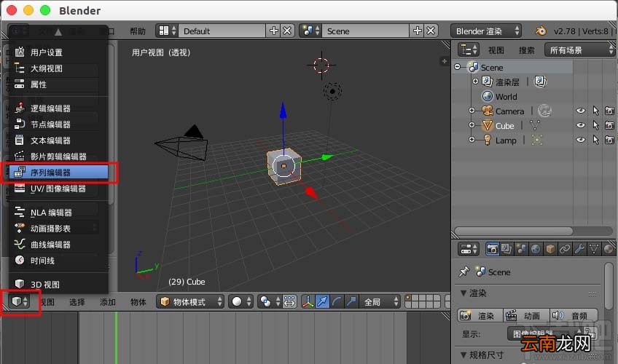
Task: Switch to Modifiers properties tab wrench icon
Action: (579, 249)
